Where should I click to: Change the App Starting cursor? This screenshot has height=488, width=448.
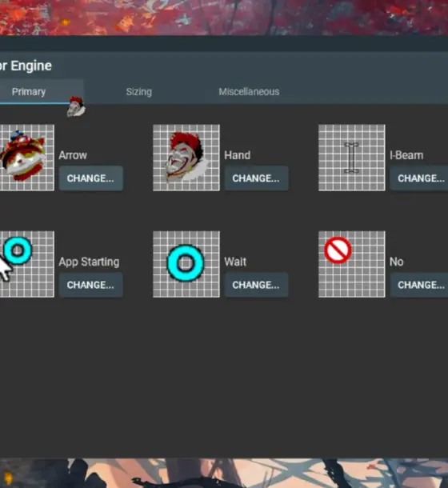91,285
